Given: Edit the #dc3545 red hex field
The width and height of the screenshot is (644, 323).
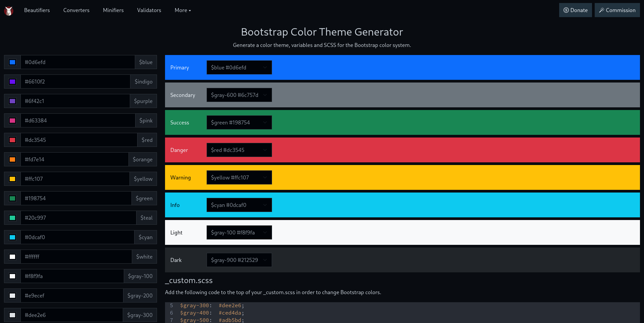Looking at the screenshot, I should pyautogui.click(x=79, y=140).
